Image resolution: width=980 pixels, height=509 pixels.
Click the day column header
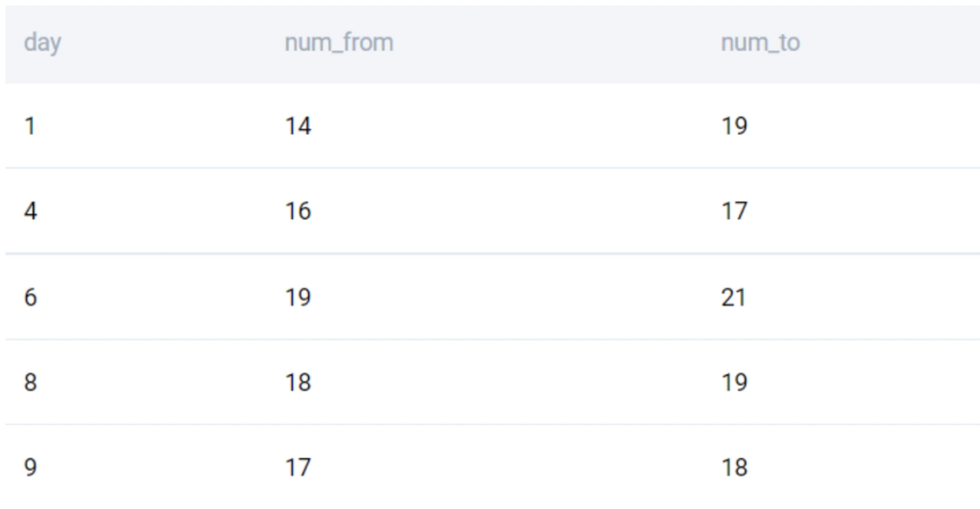[42, 43]
